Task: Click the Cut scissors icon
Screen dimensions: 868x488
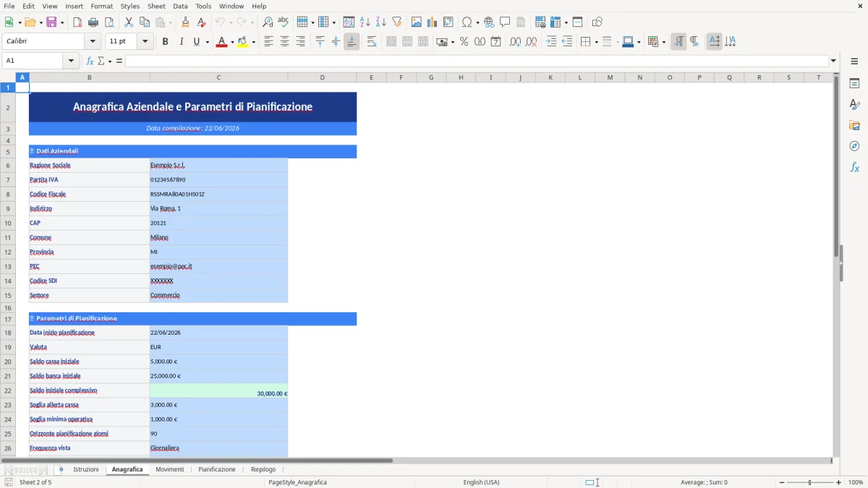Action: (x=129, y=22)
